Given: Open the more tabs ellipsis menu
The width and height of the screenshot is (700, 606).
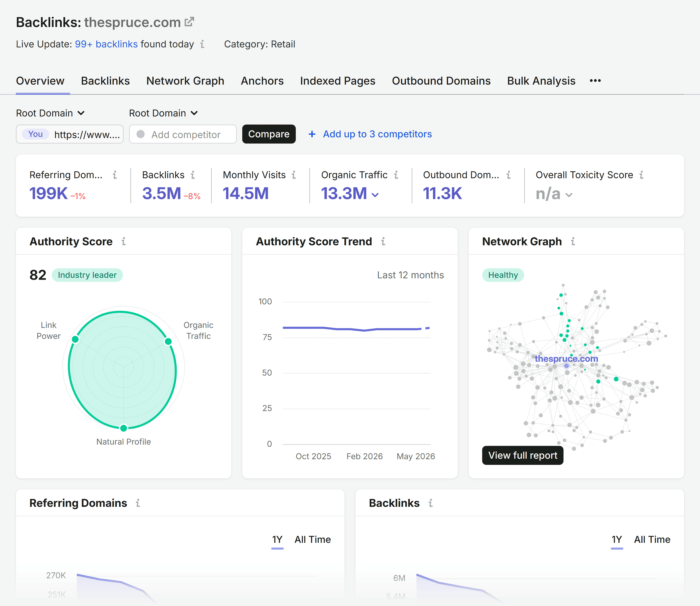Looking at the screenshot, I should (x=595, y=81).
